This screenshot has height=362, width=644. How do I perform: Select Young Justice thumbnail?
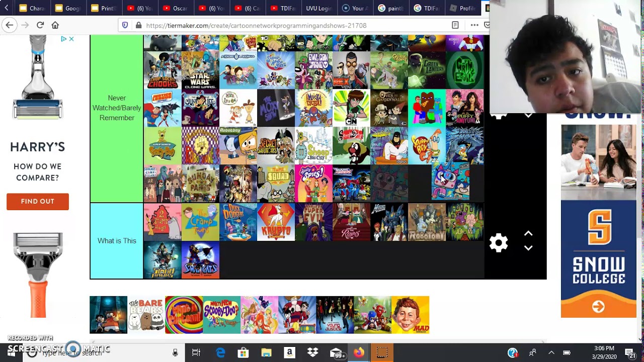point(335,315)
